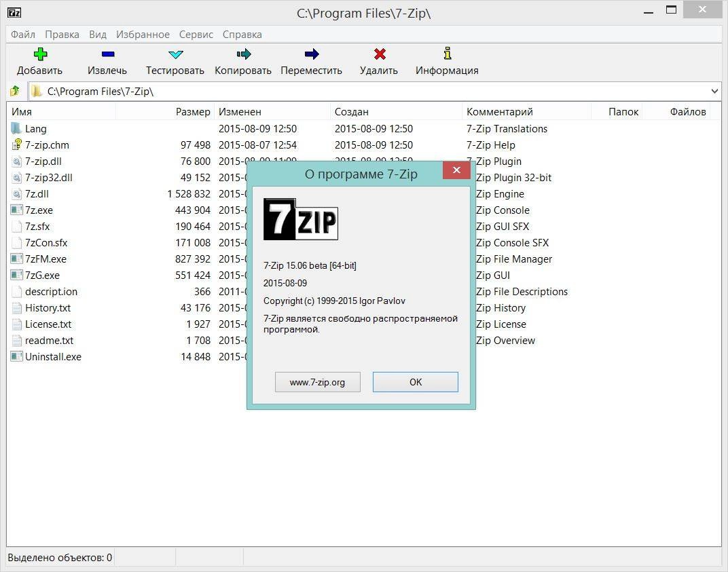Click the 7-Zip Help comment text
This screenshot has width=728, height=572.
point(491,145)
